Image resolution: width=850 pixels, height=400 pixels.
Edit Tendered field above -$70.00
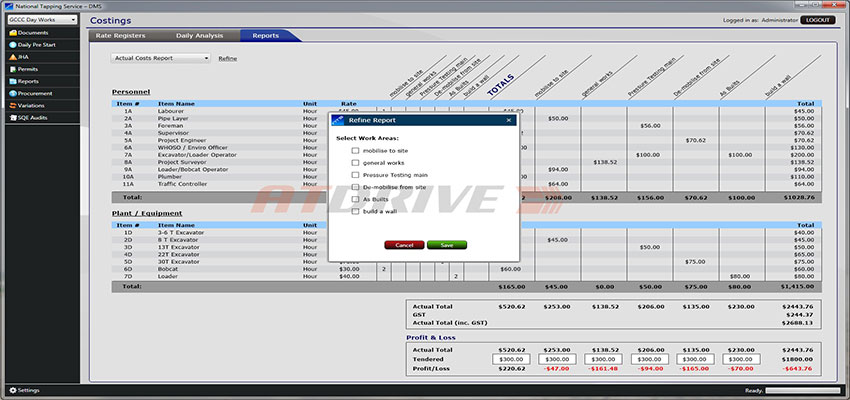click(x=742, y=359)
